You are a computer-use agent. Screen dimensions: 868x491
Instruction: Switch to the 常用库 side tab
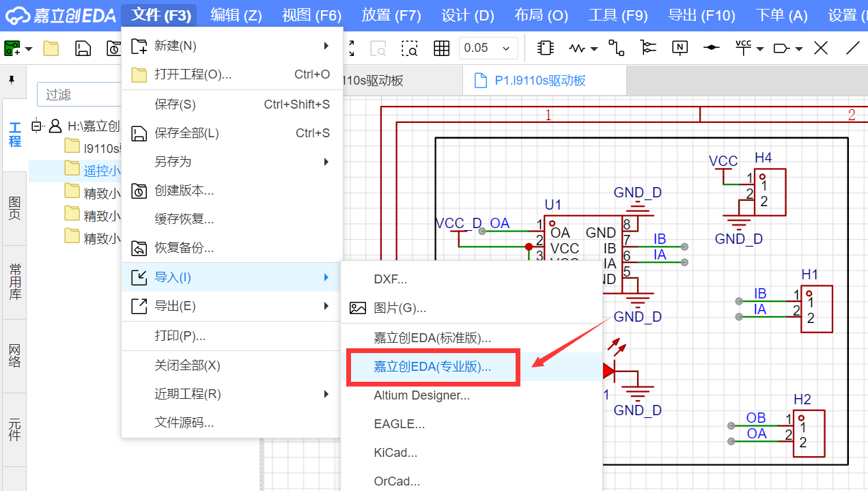[14, 282]
